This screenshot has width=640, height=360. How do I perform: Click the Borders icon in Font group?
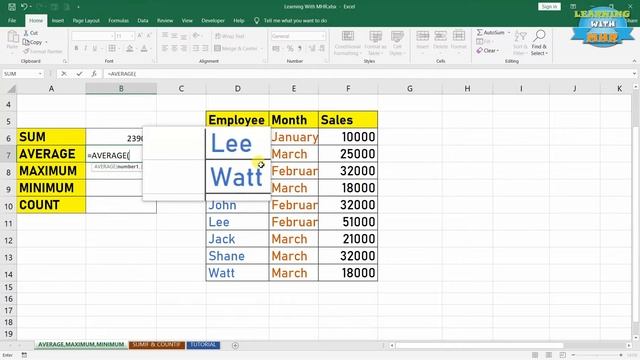tap(111, 49)
